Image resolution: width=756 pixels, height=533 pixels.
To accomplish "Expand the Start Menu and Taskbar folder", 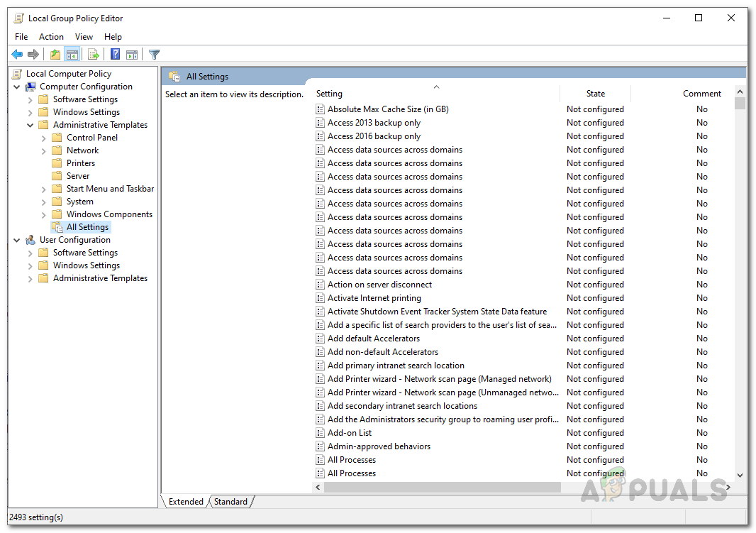I will click(44, 189).
